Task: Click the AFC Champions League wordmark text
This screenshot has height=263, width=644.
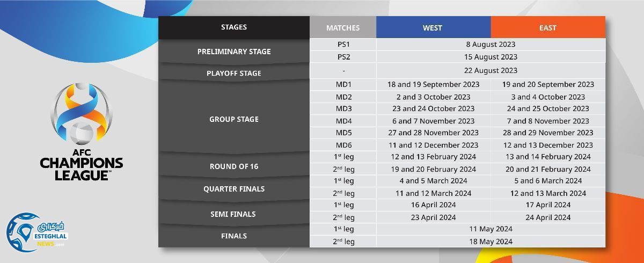Action: pos(82,165)
